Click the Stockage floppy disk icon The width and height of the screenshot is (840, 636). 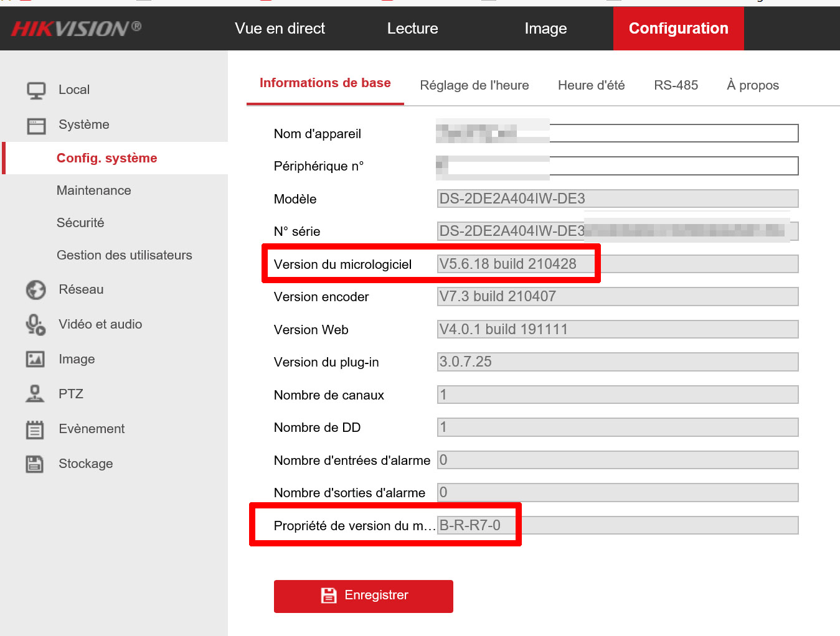35,464
